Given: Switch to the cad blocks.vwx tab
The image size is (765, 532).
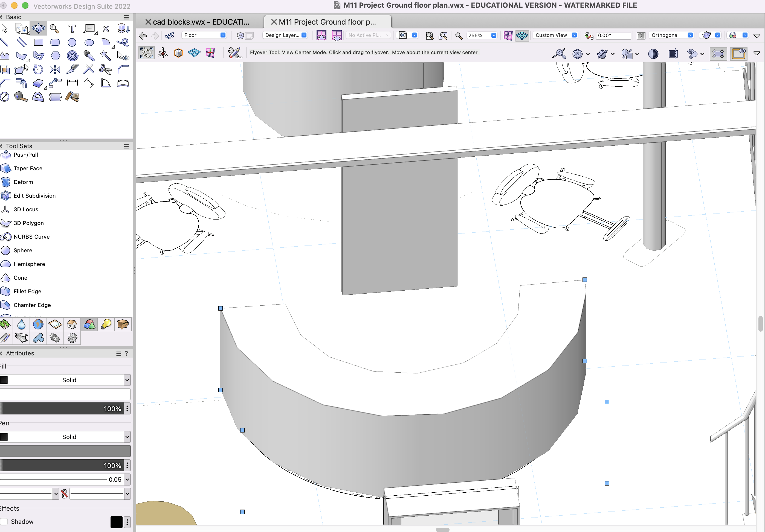Looking at the screenshot, I should click(201, 22).
